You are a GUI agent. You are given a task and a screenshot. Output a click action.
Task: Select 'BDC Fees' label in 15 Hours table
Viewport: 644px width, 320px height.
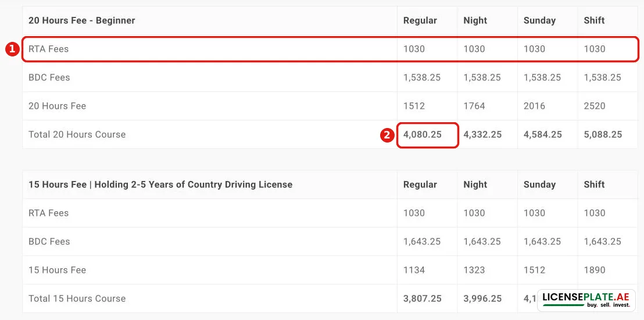(x=49, y=241)
